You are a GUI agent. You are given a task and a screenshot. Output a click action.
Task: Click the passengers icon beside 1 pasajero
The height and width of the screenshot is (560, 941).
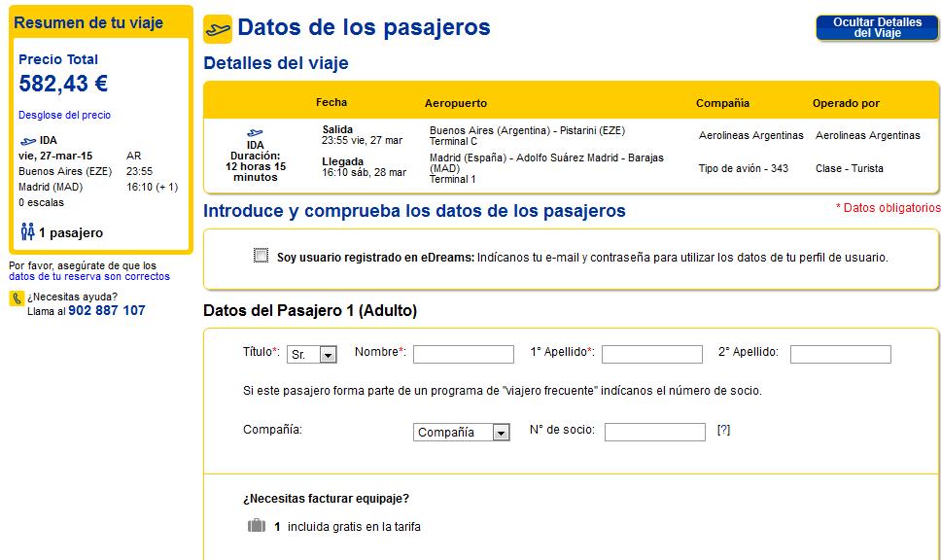click(27, 231)
